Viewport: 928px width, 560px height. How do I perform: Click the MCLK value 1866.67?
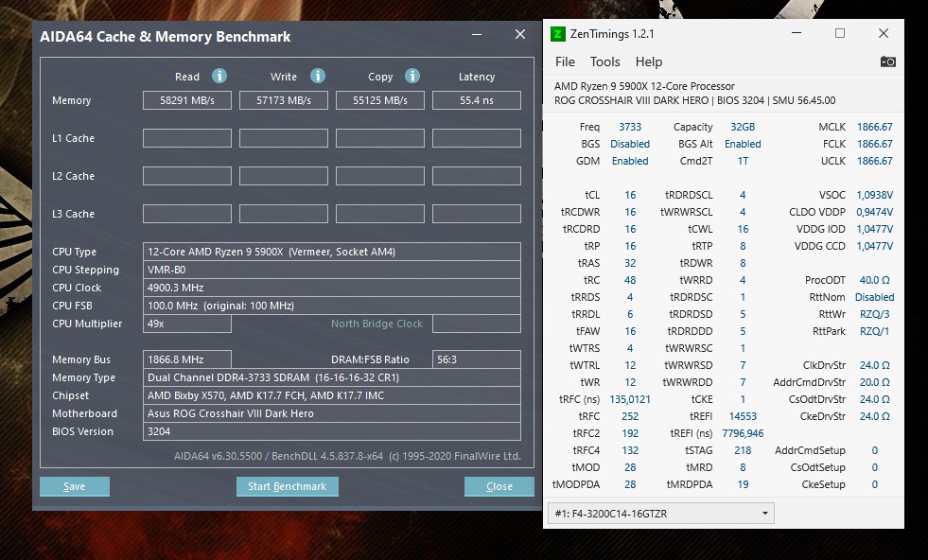click(875, 127)
